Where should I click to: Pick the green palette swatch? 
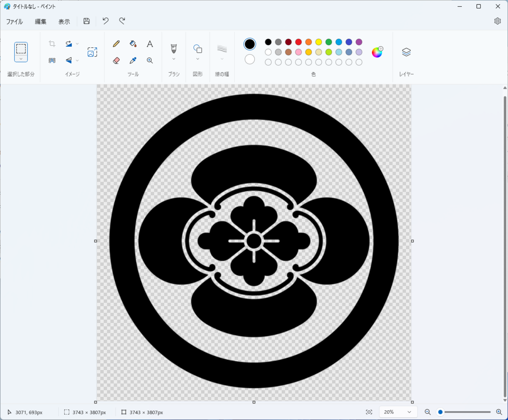pos(329,42)
